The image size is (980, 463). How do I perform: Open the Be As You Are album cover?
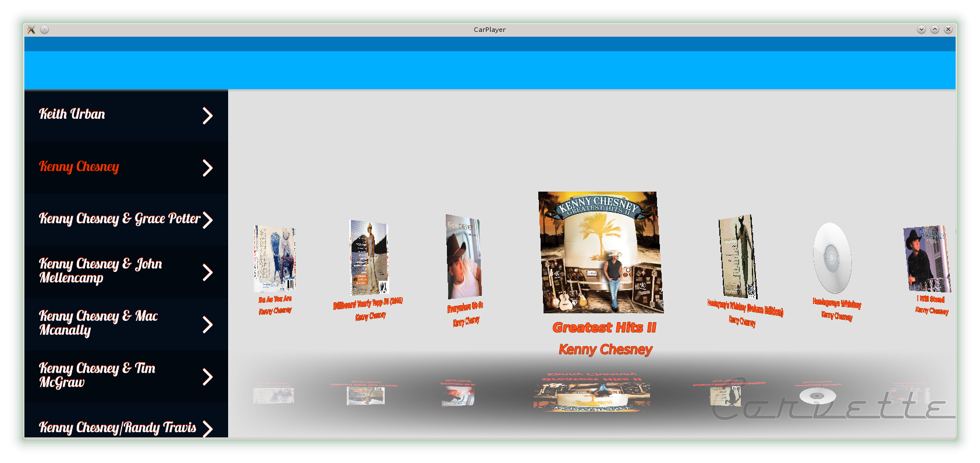click(x=275, y=259)
